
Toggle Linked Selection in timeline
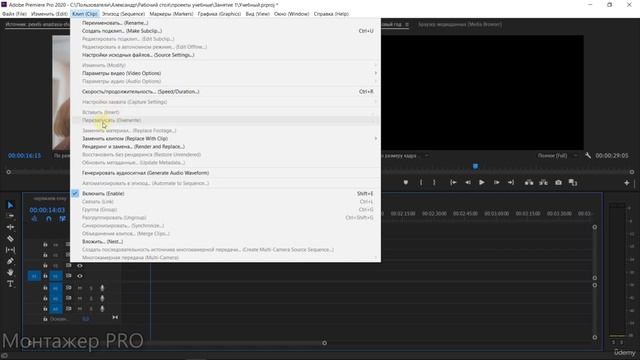tap(62, 219)
